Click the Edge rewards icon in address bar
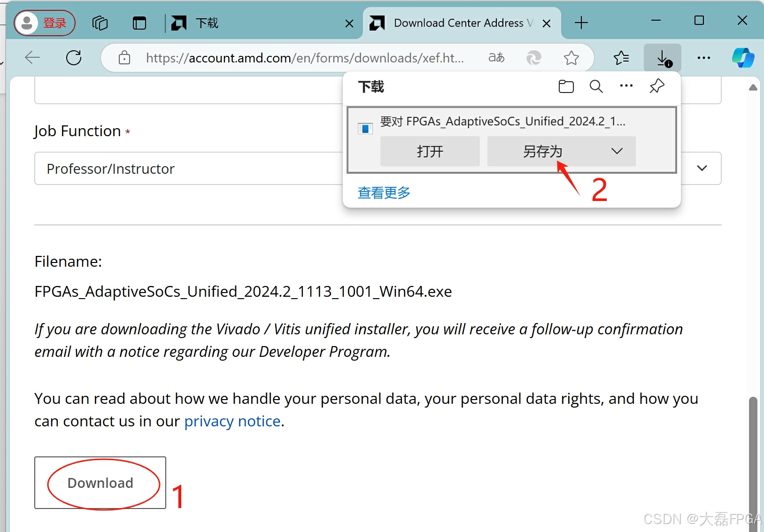This screenshot has width=764, height=532. [534, 58]
